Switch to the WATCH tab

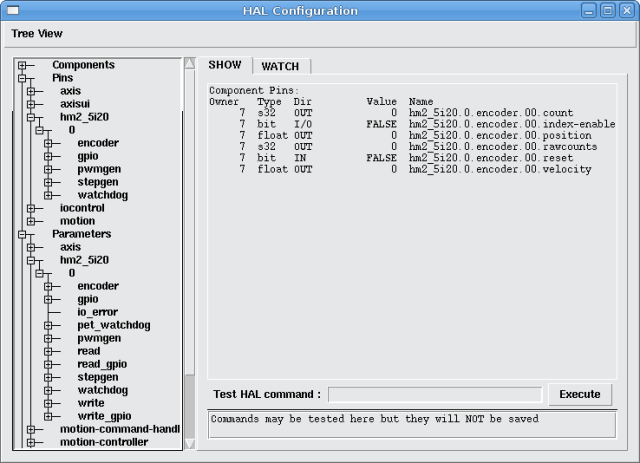coord(280,66)
